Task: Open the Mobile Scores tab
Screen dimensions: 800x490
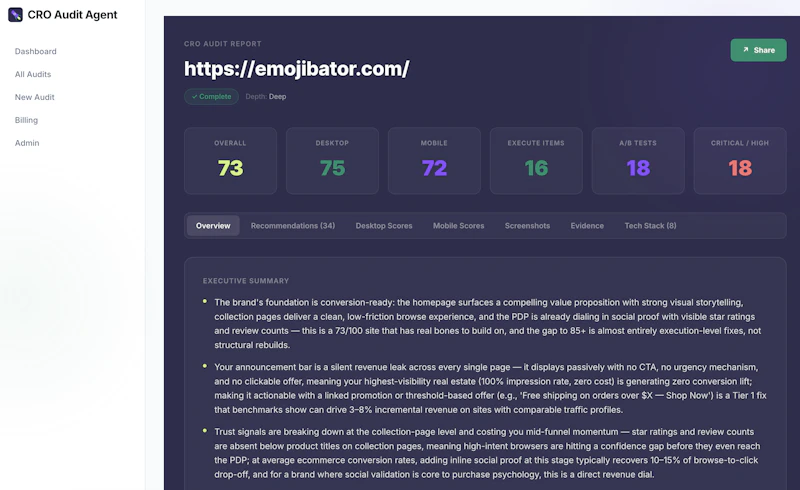Action: click(x=459, y=226)
